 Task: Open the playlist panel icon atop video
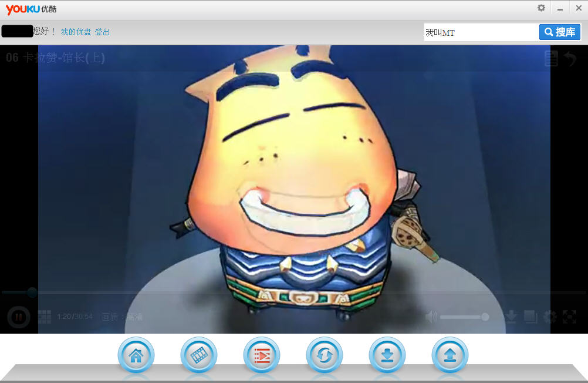pyautogui.click(x=551, y=59)
